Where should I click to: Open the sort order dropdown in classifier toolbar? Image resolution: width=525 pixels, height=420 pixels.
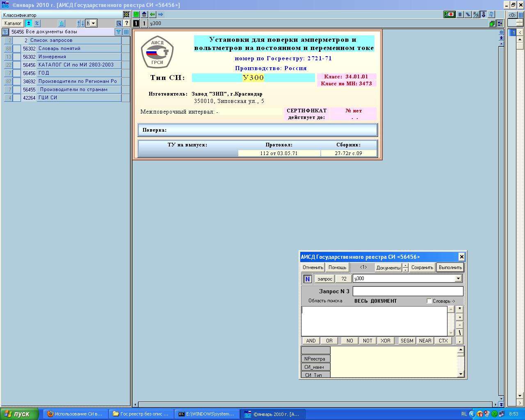[x=91, y=23]
